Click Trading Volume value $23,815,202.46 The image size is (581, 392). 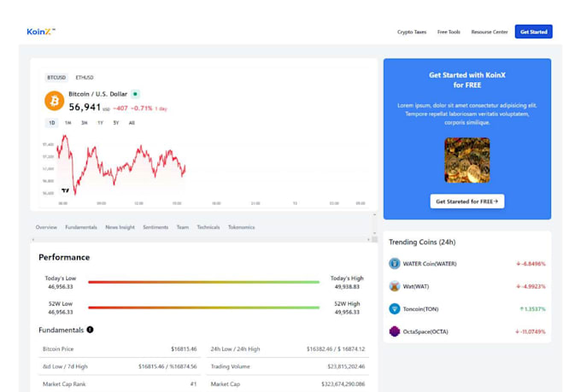click(x=346, y=366)
